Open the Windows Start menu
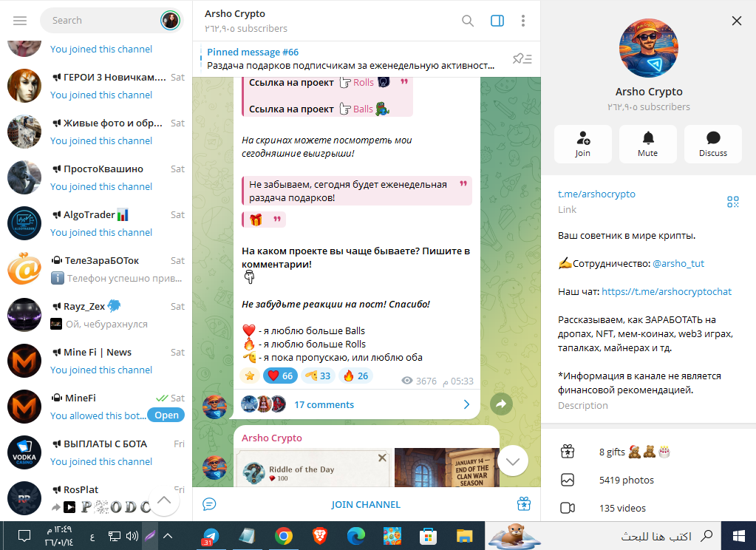 coord(739,536)
